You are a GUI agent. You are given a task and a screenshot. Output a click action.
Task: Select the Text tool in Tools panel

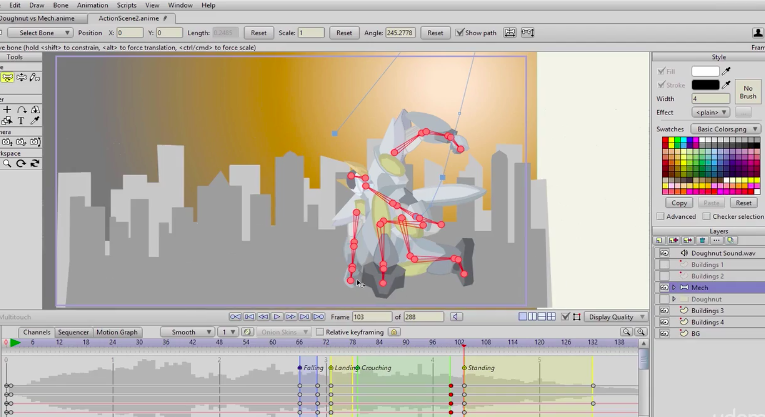(21, 121)
